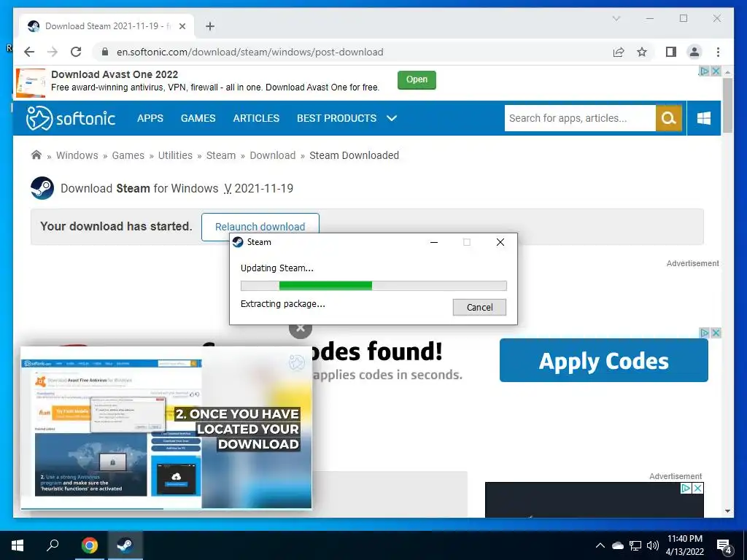Screen dimensions: 747x560
Task: Click AdChoices icon on bottom-right ad
Action: [x=686, y=488]
